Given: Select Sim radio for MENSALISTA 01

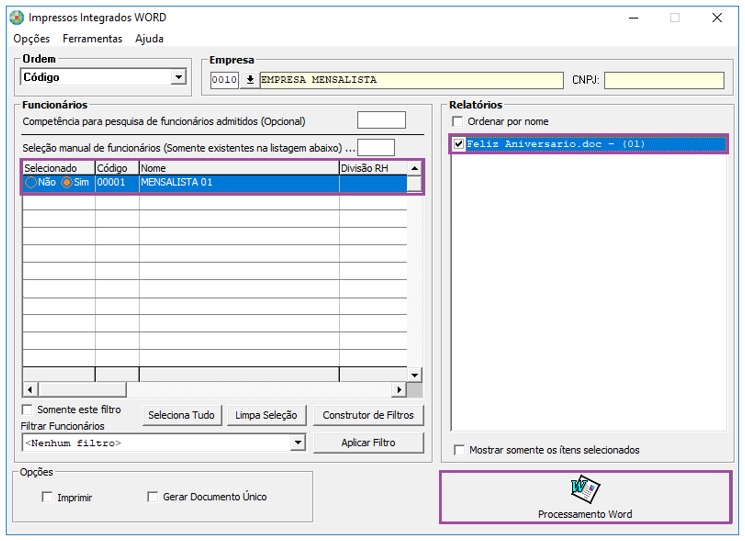Looking at the screenshot, I should (x=67, y=182).
